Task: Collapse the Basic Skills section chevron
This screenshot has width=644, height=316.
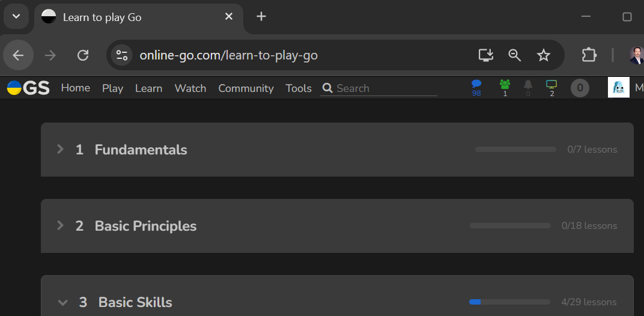Action: point(62,303)
